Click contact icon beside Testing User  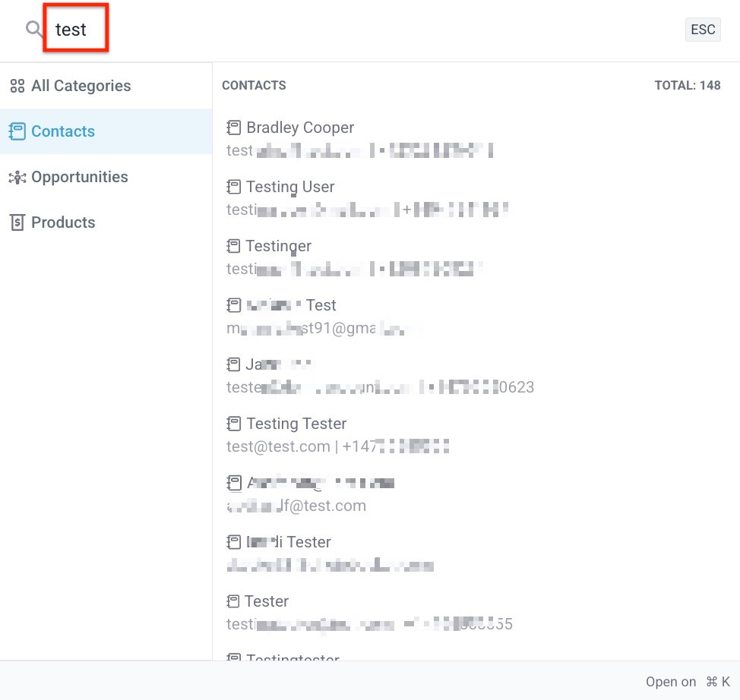point(233,187)
